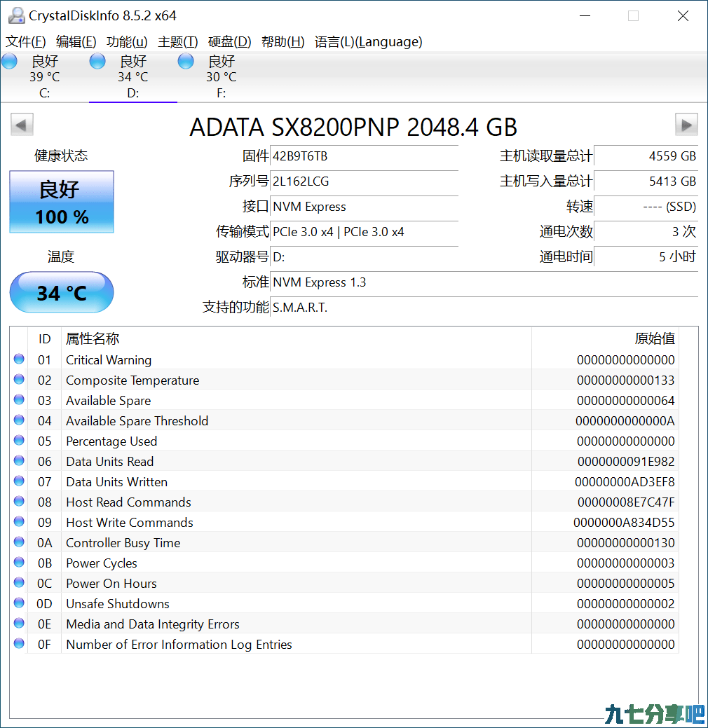Select the Controller Busy Time row
The image size is (708, 728).
tap(344, 543)
